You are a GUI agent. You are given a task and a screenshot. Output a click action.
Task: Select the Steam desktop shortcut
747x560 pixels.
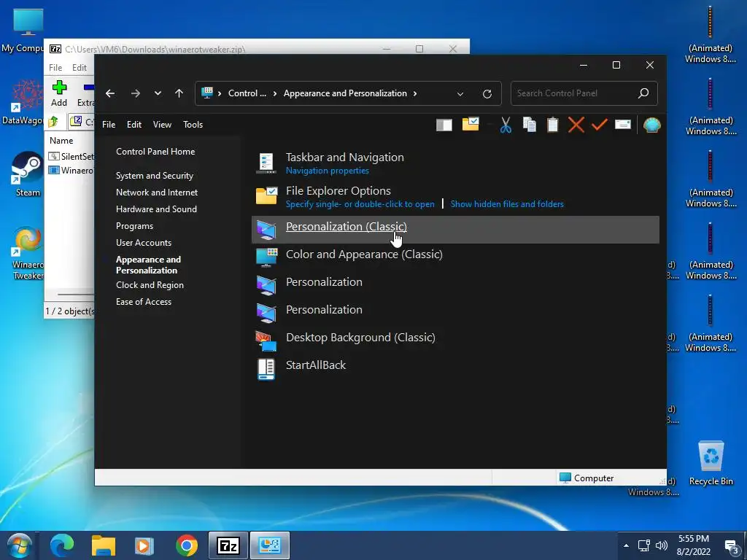click(x=28, y=174)
